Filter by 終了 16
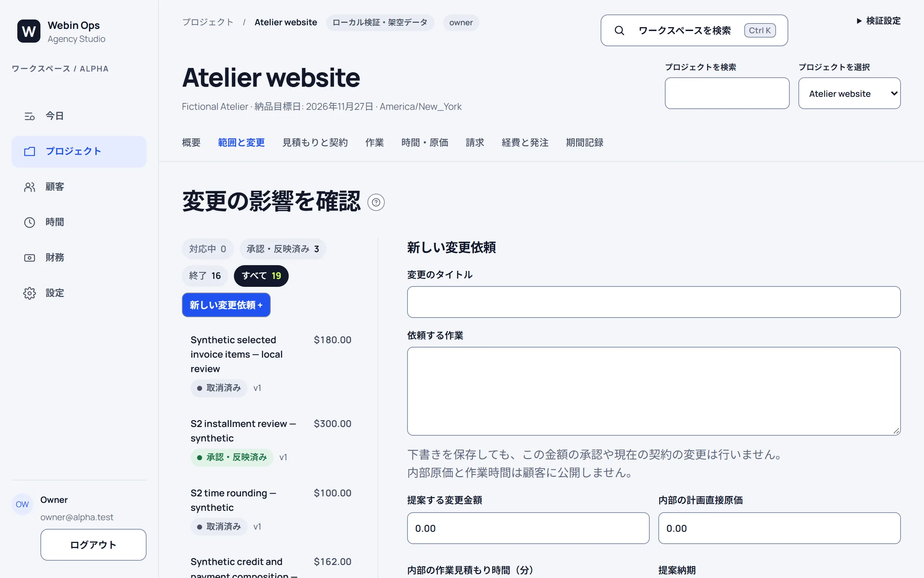 click(x=205, y=276)
